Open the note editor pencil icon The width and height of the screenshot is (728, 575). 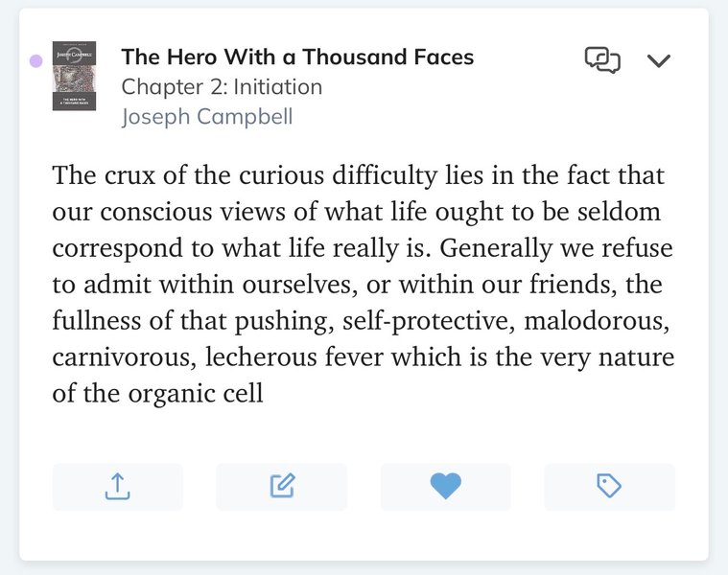[x=281, y=487]
